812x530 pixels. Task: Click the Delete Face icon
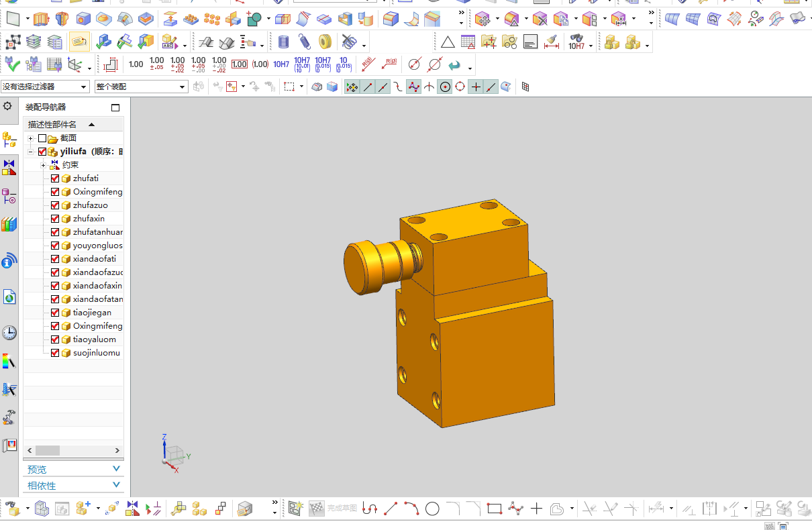tap(540, 19)
